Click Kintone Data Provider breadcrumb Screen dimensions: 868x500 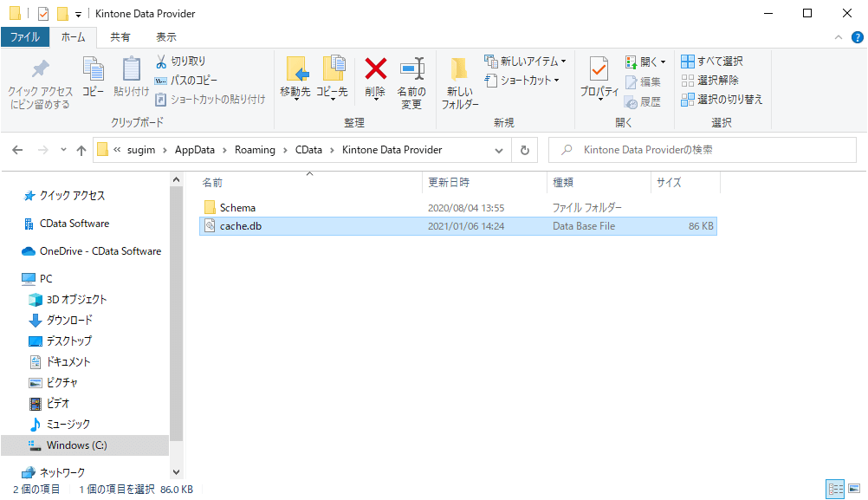coord(392,150)
